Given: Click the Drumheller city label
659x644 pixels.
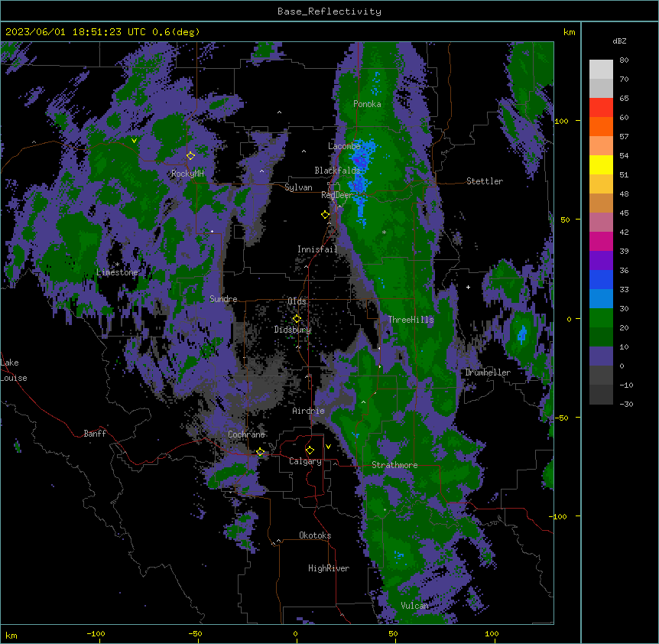Looking at the screenshot, I should pos(488,373).
